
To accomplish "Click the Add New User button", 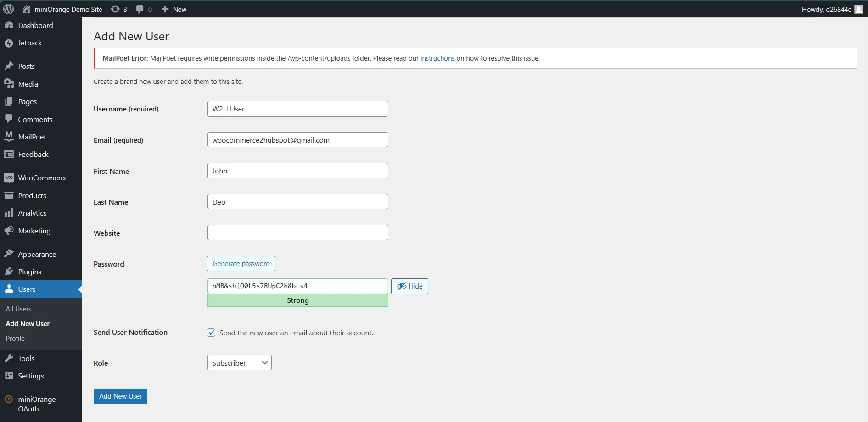I will 120,396.
